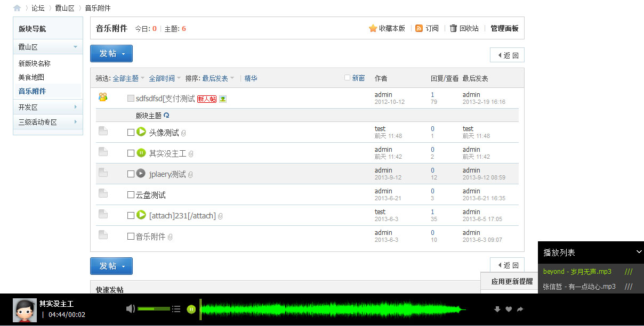Check the box for 云盘测试 thread
Viewport: 644px width, 326px height.
click(x=131, y=195)
